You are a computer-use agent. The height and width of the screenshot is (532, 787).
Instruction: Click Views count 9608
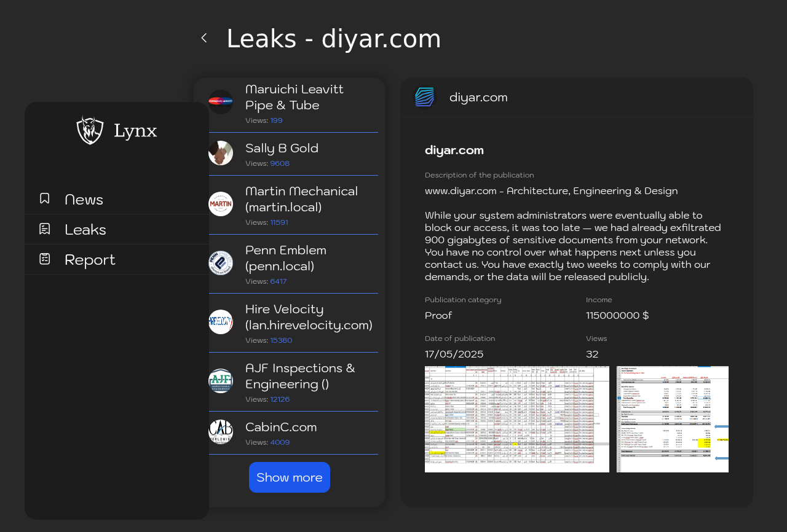point(280,163)
